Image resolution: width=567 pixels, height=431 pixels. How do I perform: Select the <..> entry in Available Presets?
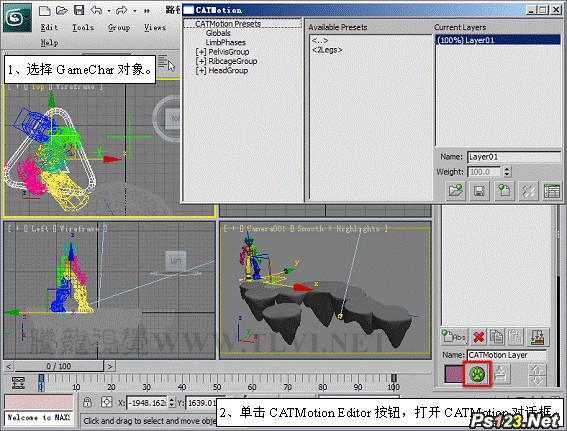click(x=320, y=40)
